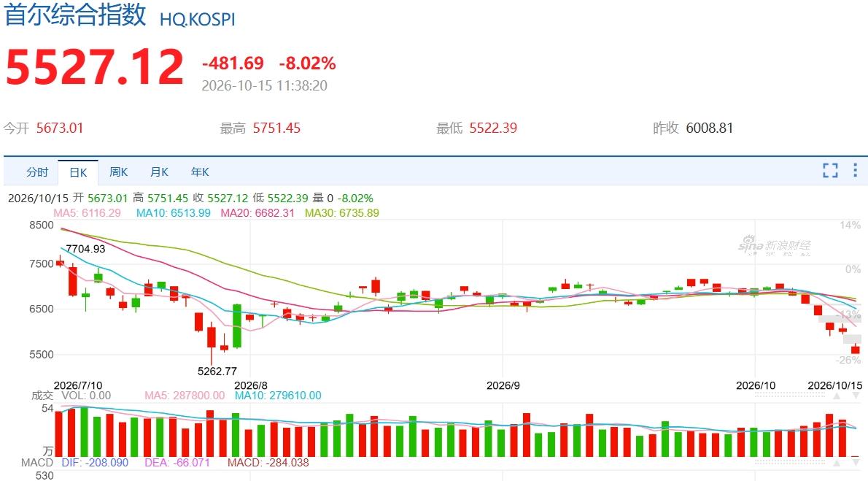Click volume panel move-up triangle arrow
868x481 pixels.
[x=837, y=396]
